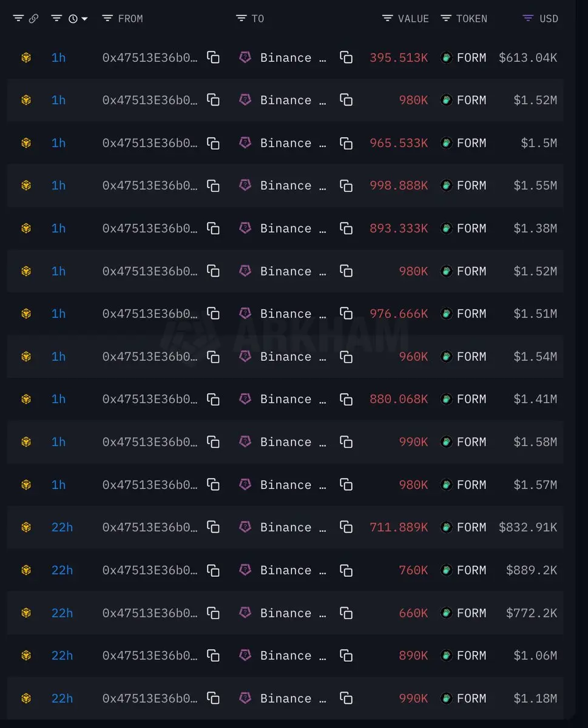The height and width of the screenshot is (728, 588).
Task: Click the Binance entity icon in 998.888K row
Action: (x=245, y=185)
